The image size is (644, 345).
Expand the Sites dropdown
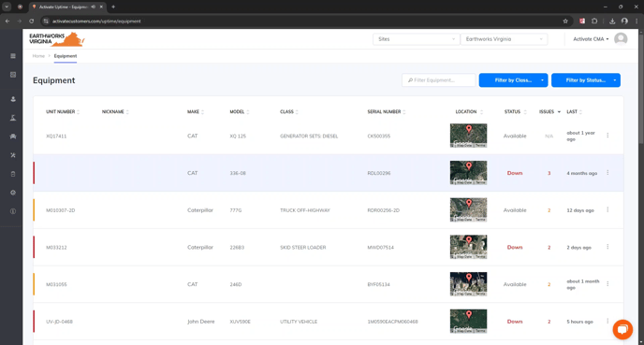coord(416,39)
